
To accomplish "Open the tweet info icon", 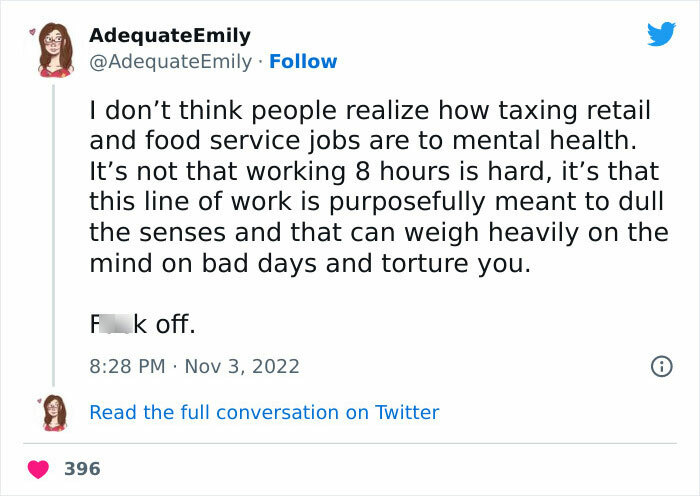I will point(660,366).
